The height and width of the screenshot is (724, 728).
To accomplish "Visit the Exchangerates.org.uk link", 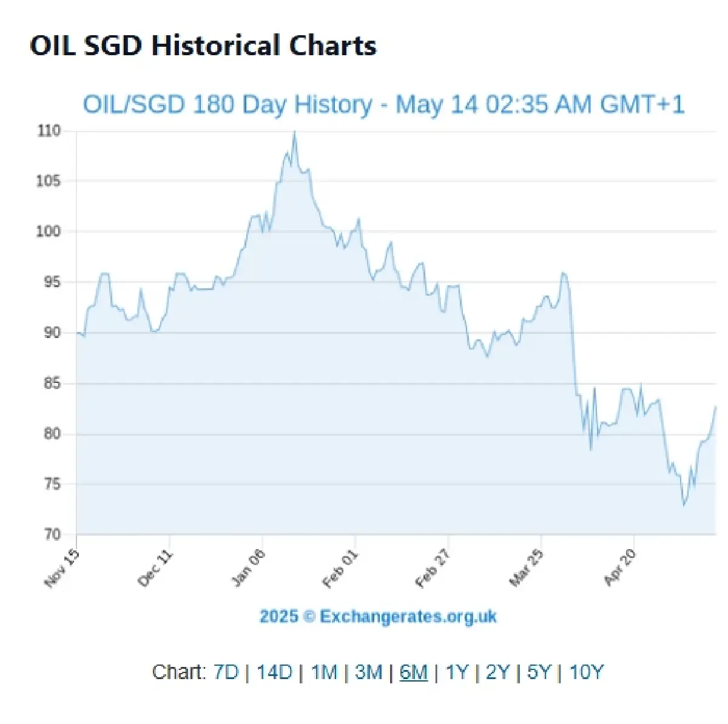I will [378, 617].
